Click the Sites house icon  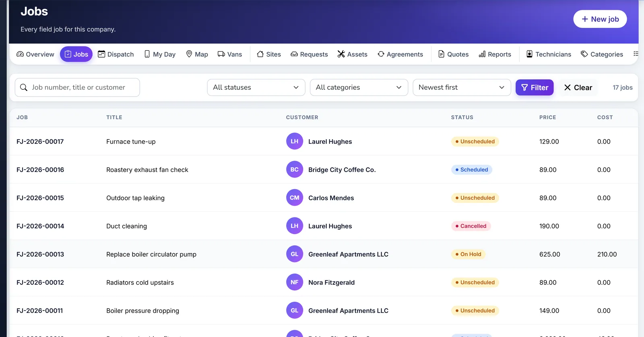[260, 54]
